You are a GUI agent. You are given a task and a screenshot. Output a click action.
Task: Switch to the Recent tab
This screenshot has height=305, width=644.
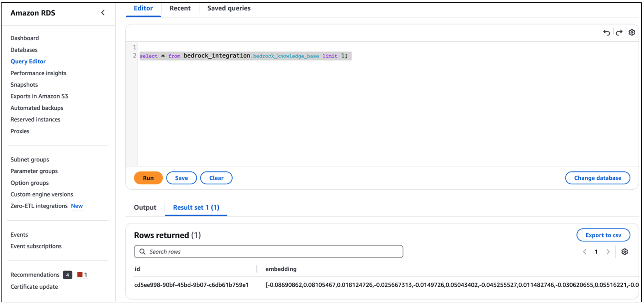click(x=180, y=8)
